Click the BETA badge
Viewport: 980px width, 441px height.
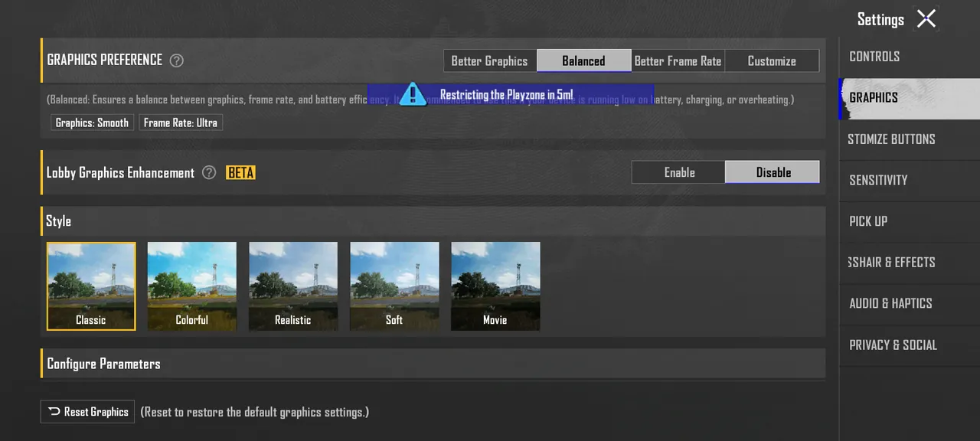[240, 173]
